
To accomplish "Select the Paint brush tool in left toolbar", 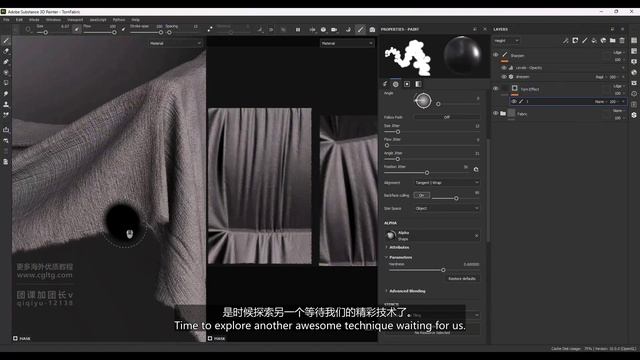I will pos(6,41).
